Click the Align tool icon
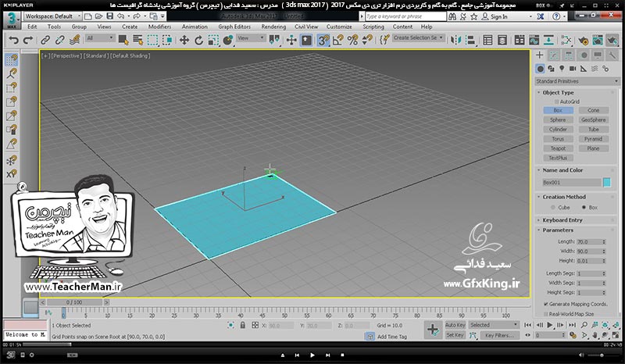The width and height of the screenshot is (625, 364). (471, 40)
